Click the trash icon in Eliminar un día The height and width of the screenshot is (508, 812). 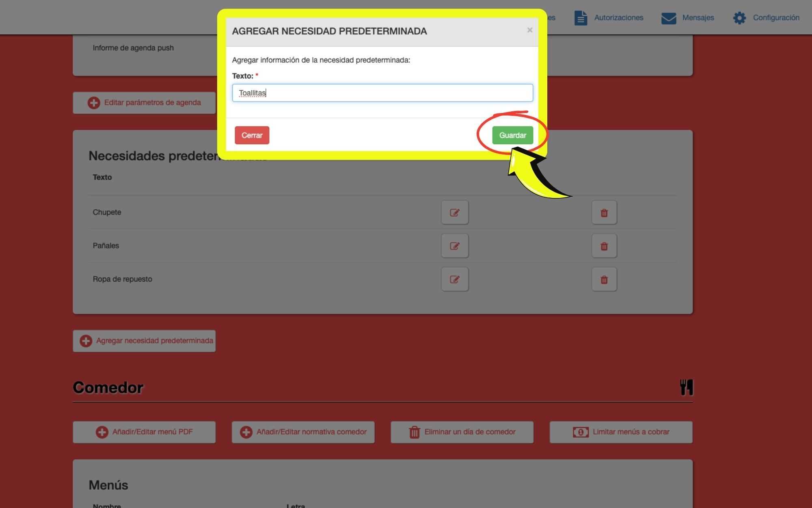point(414,432)
